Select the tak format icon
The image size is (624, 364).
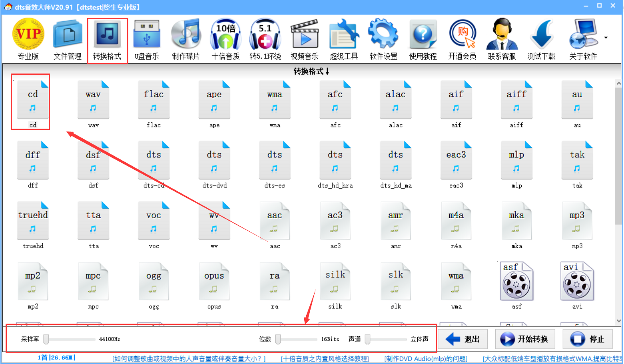tap(577, 164)
